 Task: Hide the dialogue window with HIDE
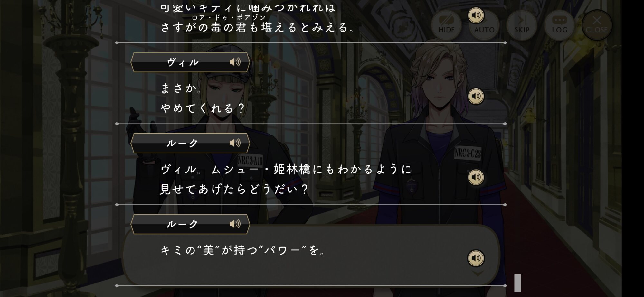tap(446, 25)
